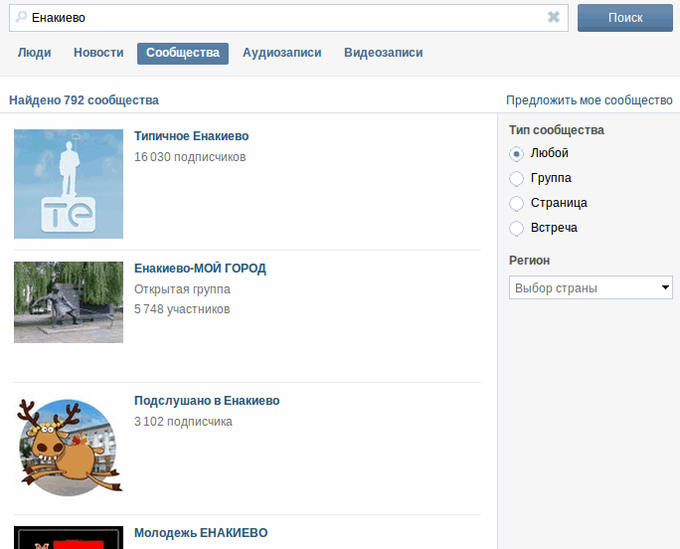Viewport: 680px width, 549px height.
Task: Click the Поиск search button
Action: [x=625, y=18]
